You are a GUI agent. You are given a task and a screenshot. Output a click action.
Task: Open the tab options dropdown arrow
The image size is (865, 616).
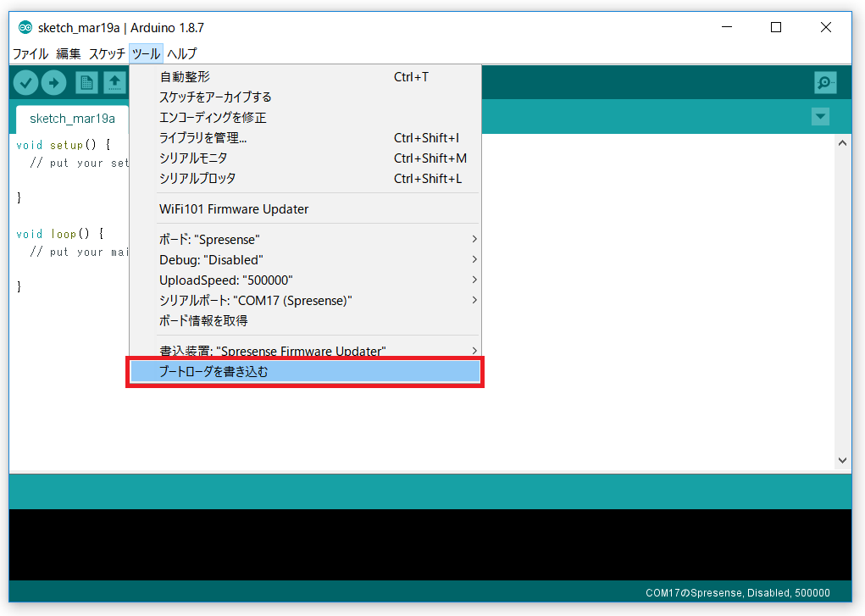coord(819,117)
